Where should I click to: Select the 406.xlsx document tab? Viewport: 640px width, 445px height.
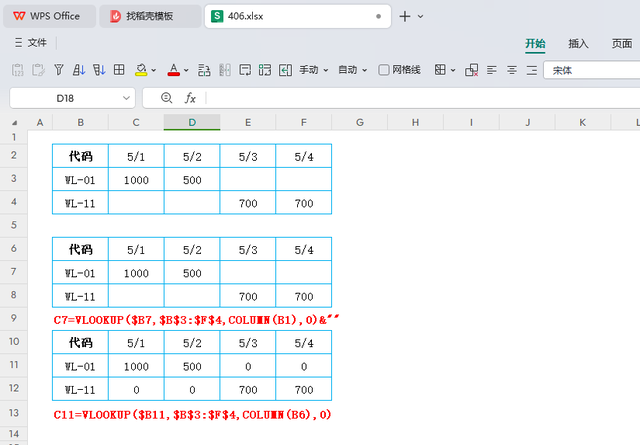click(x=298, y=16)
